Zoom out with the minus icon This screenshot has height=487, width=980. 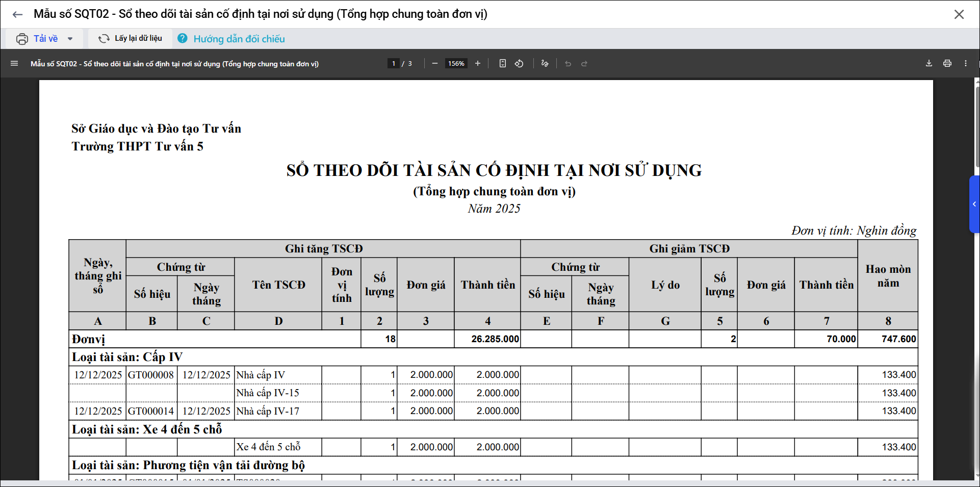(x=434, y=64)
